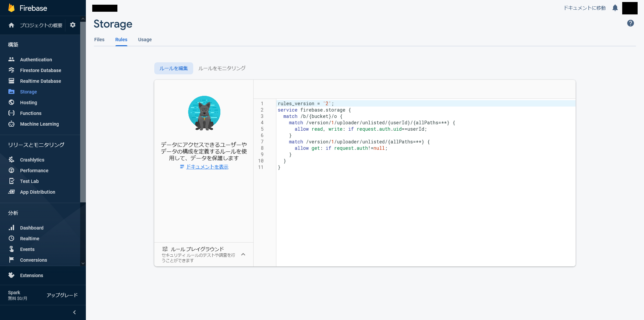This screenshot has width=644, height=320.
Task: Collapse the left sidebar with chevron
Action: click(74, 312)
